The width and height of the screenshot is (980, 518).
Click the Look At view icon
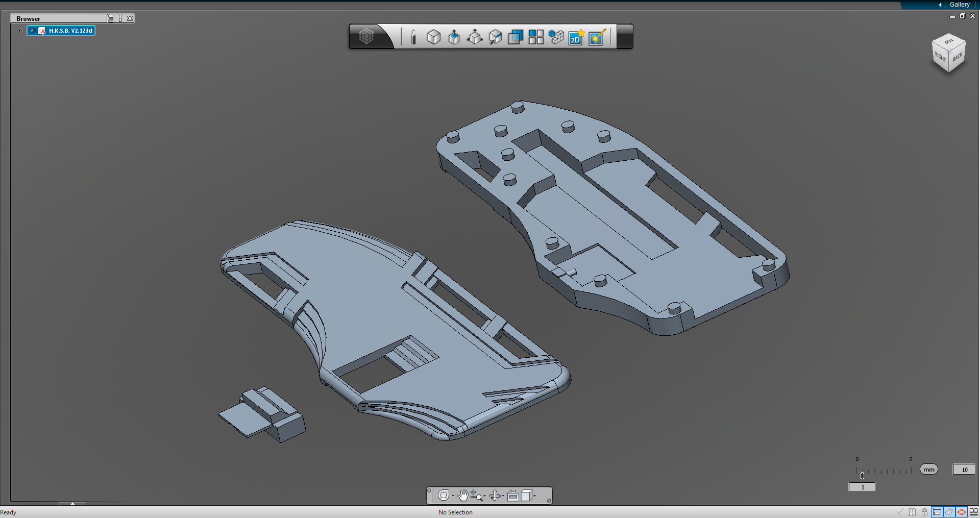[x=513, y=496]
